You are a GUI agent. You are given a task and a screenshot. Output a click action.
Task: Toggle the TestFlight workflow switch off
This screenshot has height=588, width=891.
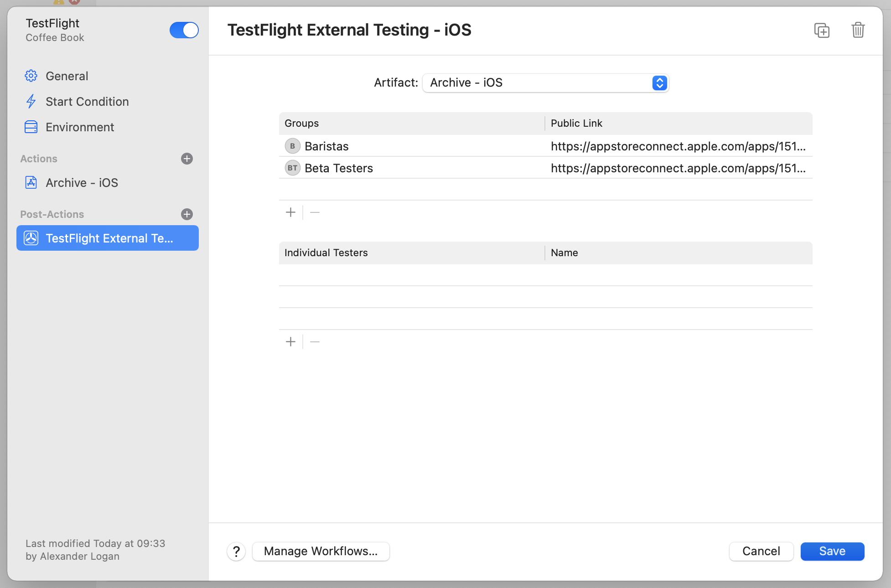point(184,31)
